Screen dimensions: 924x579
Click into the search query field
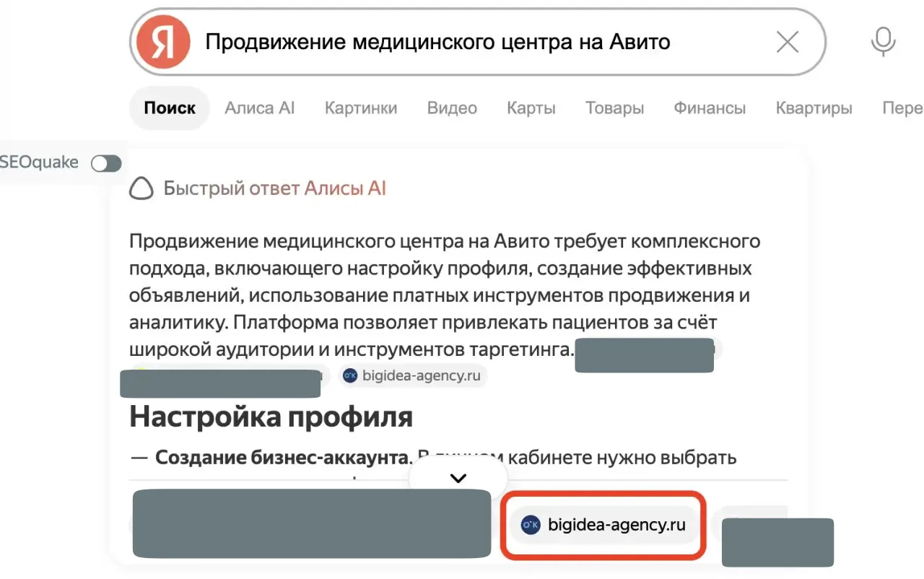click(477, 42)
